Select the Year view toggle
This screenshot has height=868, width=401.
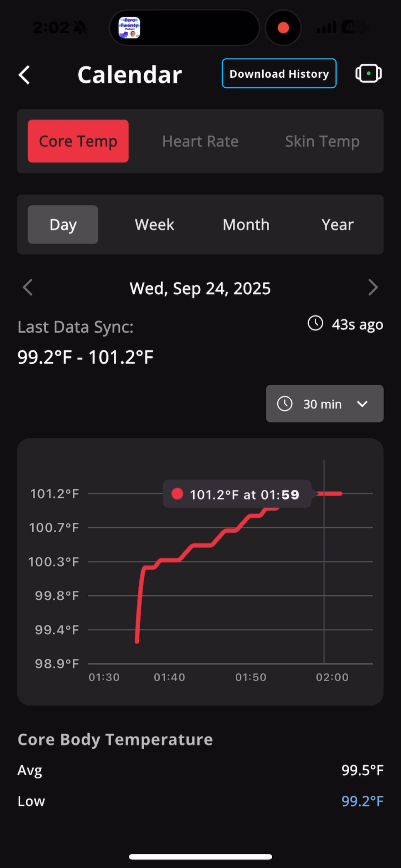pos(338,224)
